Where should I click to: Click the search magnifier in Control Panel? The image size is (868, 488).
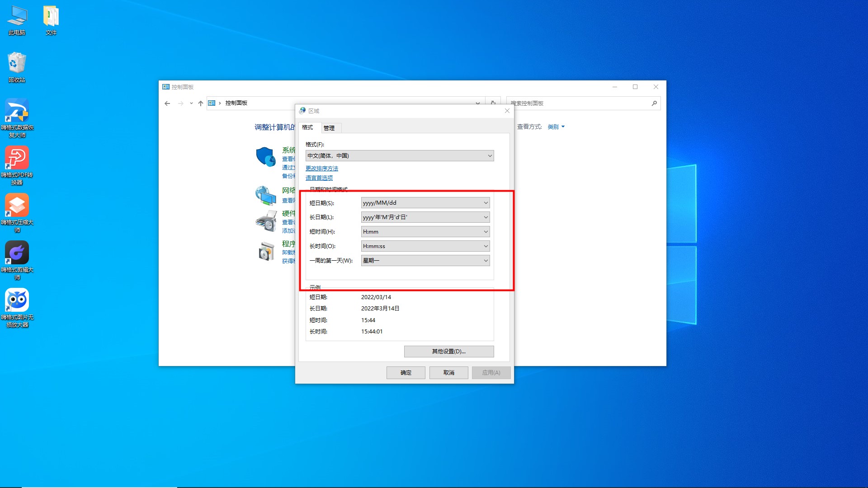click(654, 103)
